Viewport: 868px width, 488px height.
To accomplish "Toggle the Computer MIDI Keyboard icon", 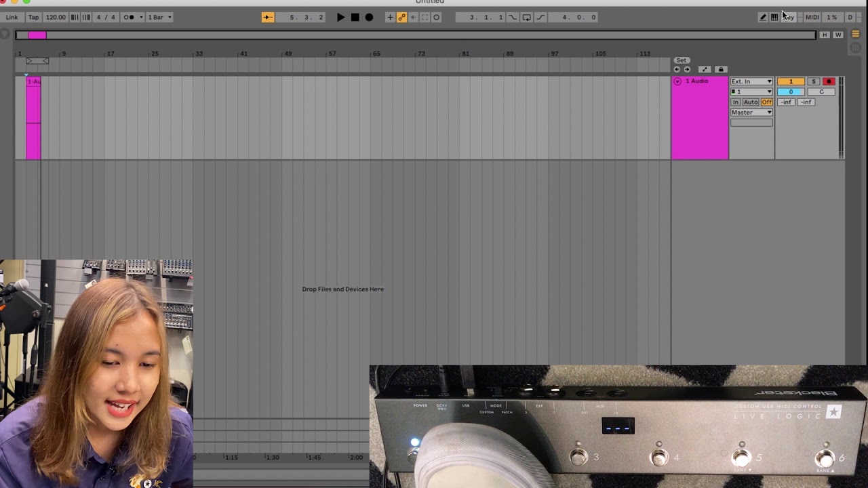I will pyautogui.click(x=774, y=17).
